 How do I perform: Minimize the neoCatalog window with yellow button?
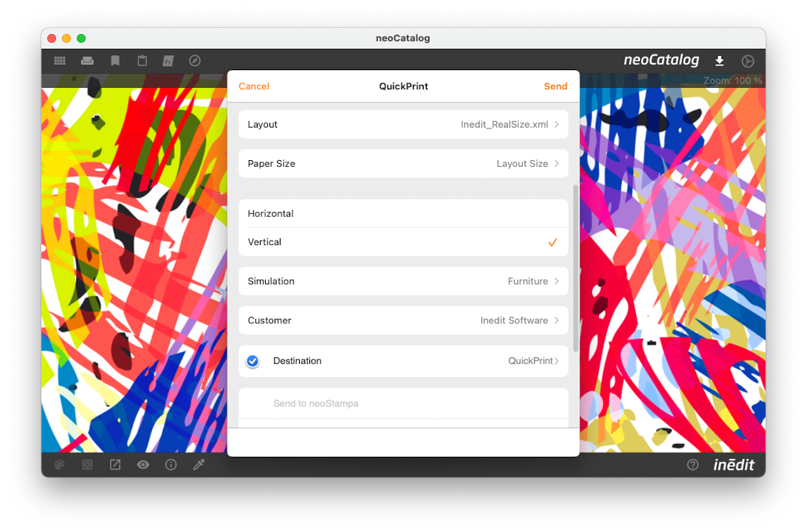(66, 38)
